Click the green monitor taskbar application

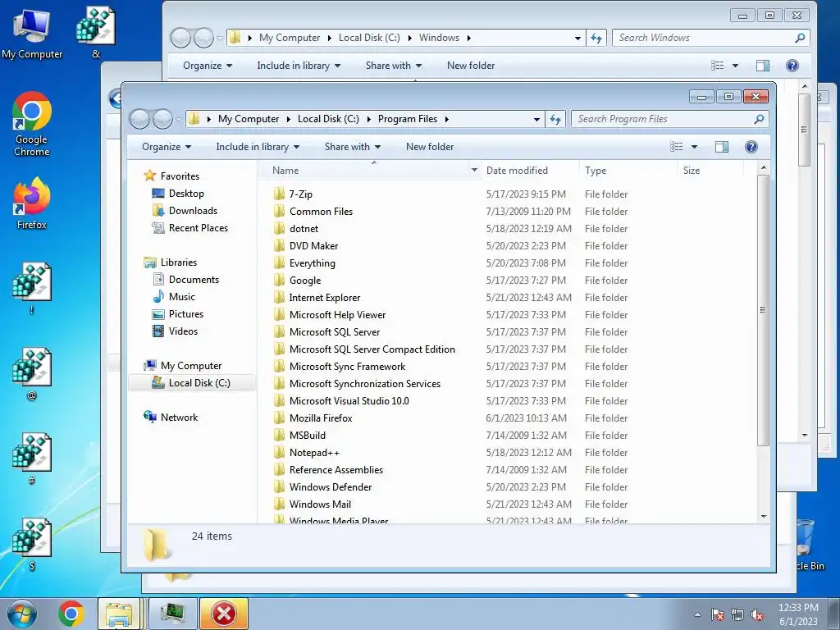(x=173, y=614)
